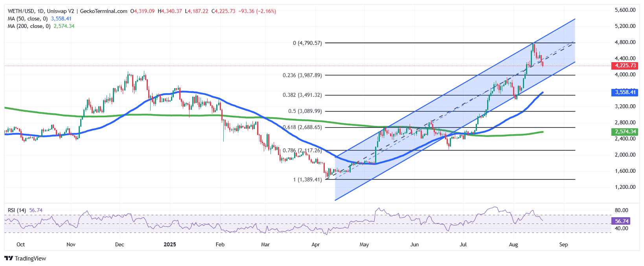Click the MA 50 value 3,558.41 in legend

click(61, 18)
